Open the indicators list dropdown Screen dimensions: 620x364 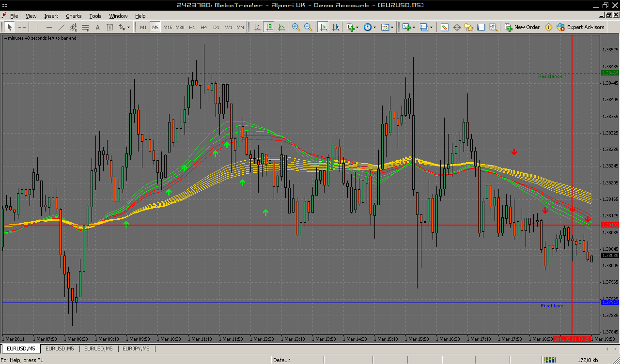tap(352, 27)
